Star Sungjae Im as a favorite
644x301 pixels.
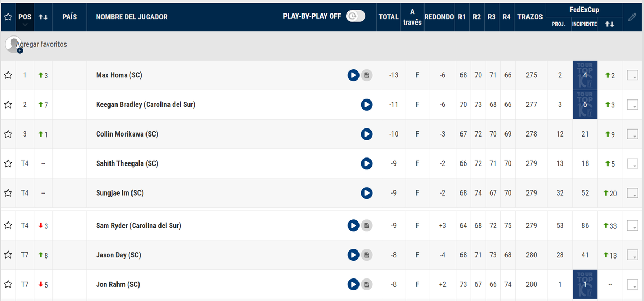pyautogui.click(x=8, y=192)
